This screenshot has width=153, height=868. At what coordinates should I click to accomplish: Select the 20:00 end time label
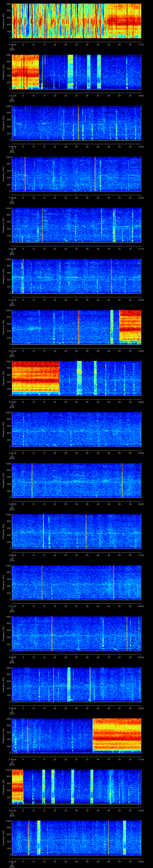click(x=141, y=198)
